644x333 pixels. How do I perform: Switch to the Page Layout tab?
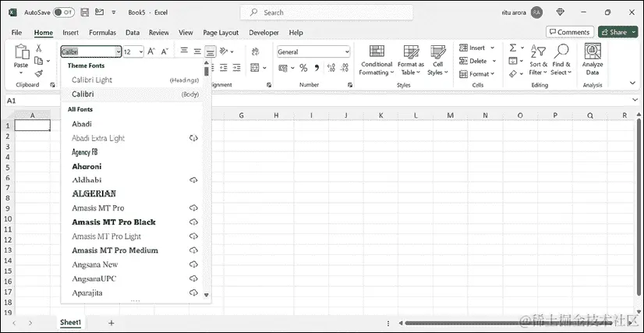click(x=221, y=33)
